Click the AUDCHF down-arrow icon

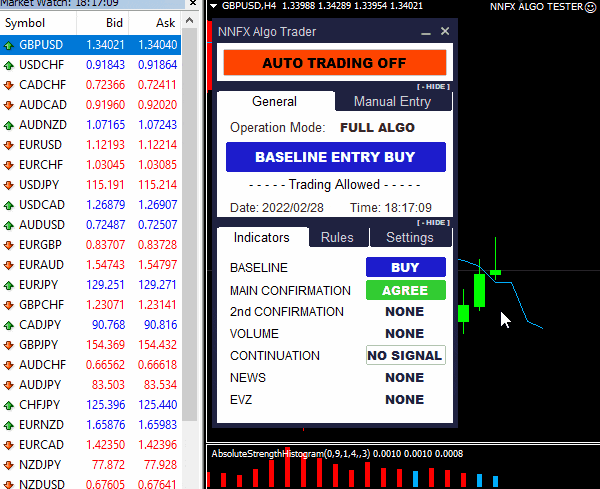[8, 365]
